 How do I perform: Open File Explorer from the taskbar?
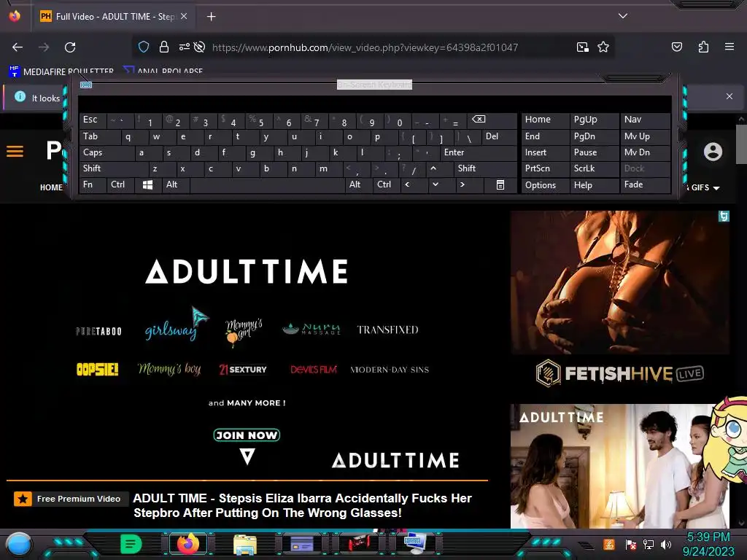(245, 544)
